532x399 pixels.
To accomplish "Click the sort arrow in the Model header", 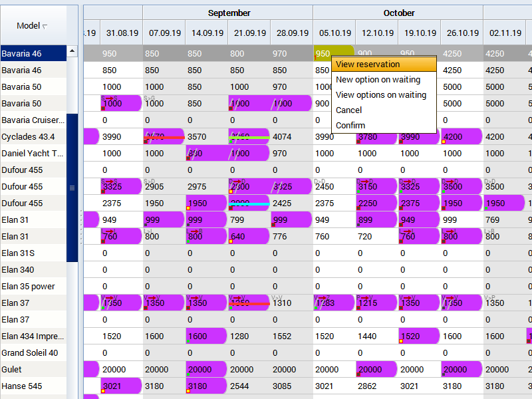I will pos(45,27).
